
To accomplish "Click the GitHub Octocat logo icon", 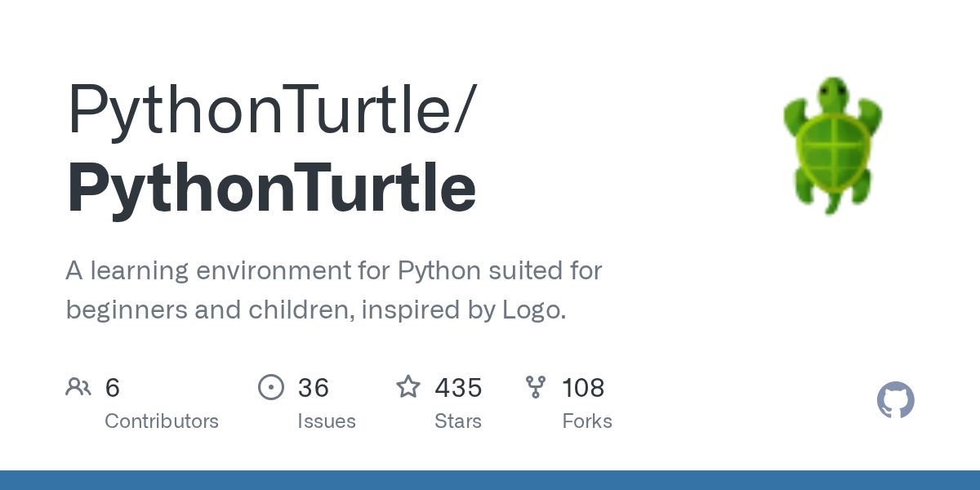I will click(895, 400).
